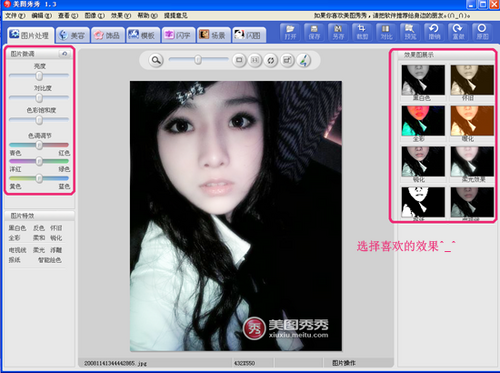Click the magnifier zoom icon above the photo
Screen dimensions: 500x373
point(156,60)
